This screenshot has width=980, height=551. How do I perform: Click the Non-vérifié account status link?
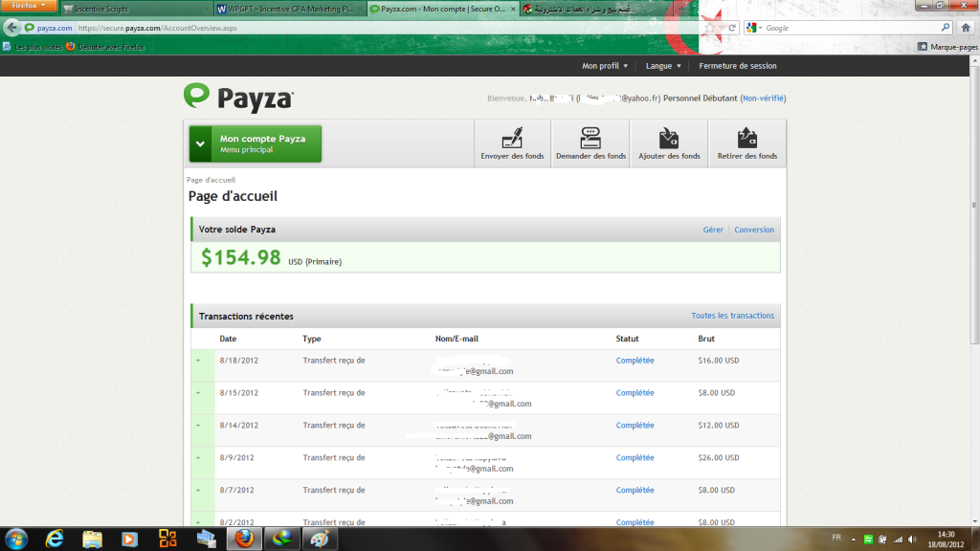coord(763,99)
